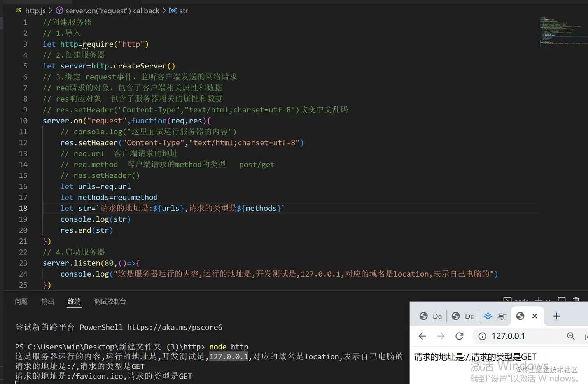The image size is (588, 384).
Task: Click the globe favicon on the active tab
Action: tap(520, 316)
